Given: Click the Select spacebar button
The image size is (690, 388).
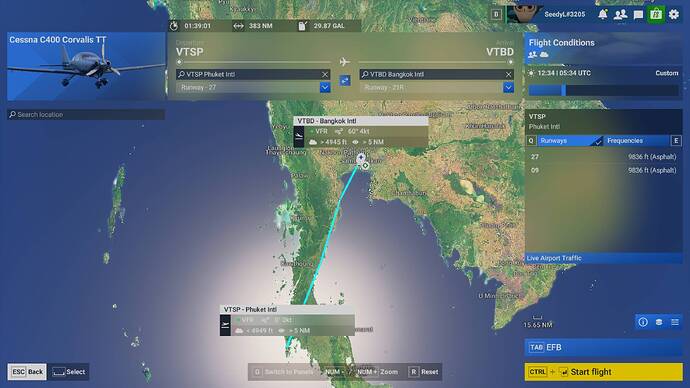Looking at the screenshot, I should 69,372.
